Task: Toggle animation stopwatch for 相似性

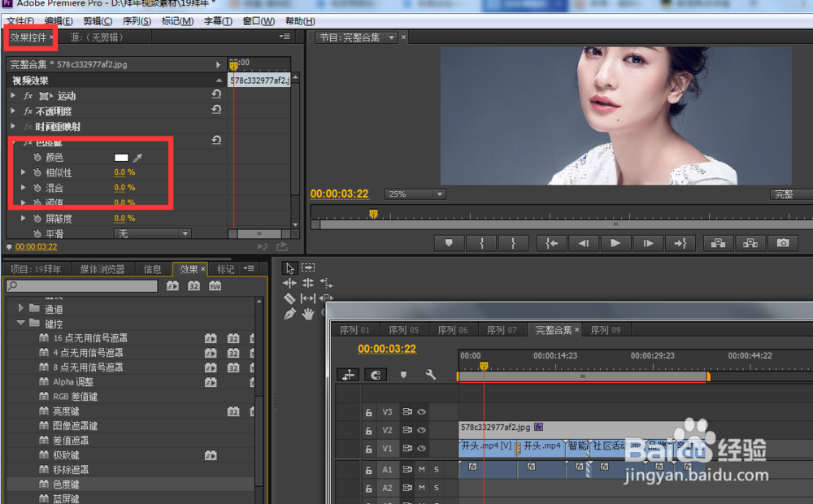Action: point(37,172)
